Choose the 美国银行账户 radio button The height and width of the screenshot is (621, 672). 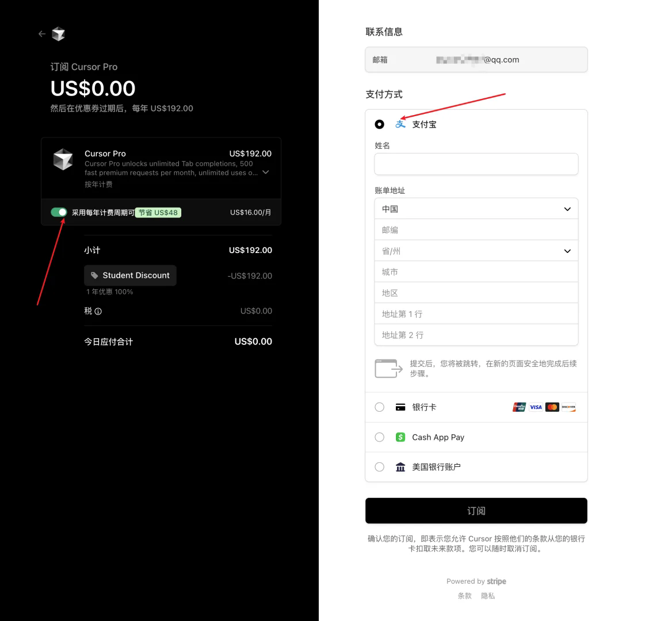[379, 467]
